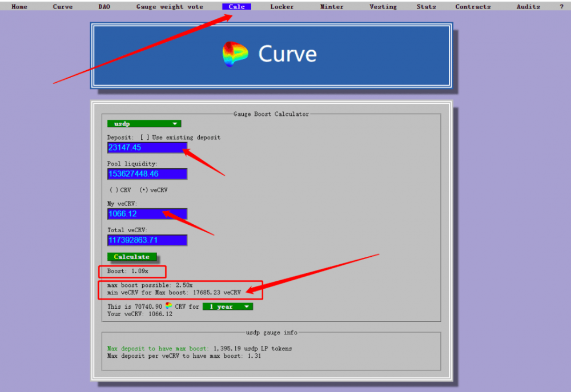This screenshot has width=571, height=392.
Task: Click the small CRV token icon
Action: [168, 306]
